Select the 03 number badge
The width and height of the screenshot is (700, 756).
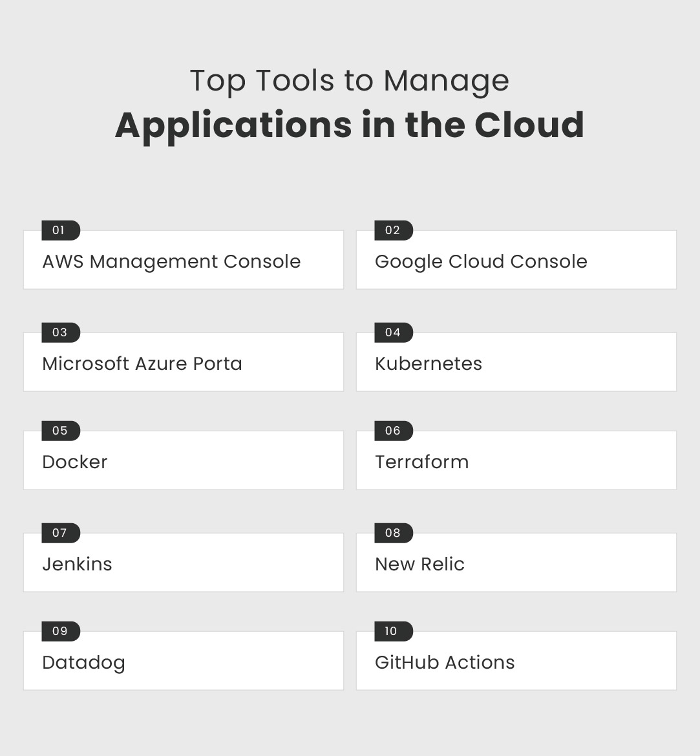click(x=60, y=332)
